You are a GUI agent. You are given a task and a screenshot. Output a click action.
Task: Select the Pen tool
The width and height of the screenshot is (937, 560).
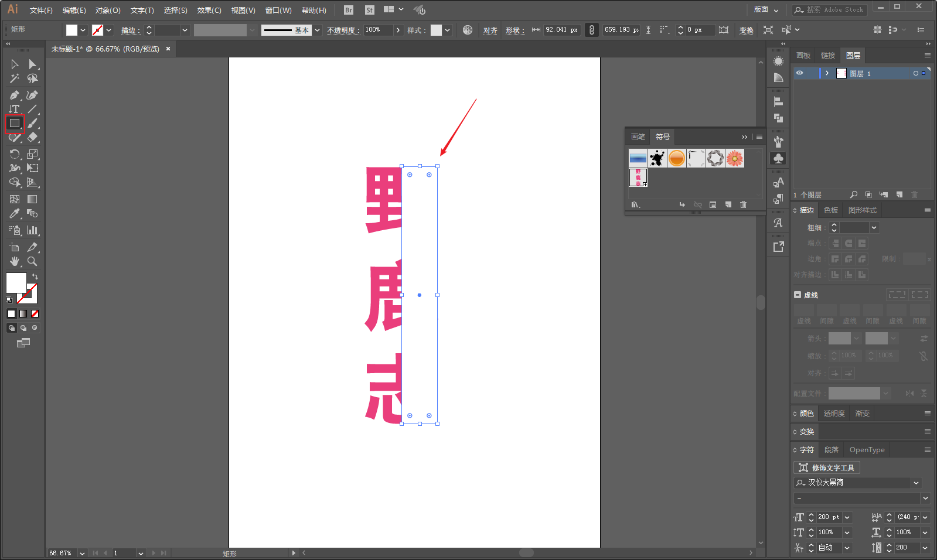tap(15, 95)
